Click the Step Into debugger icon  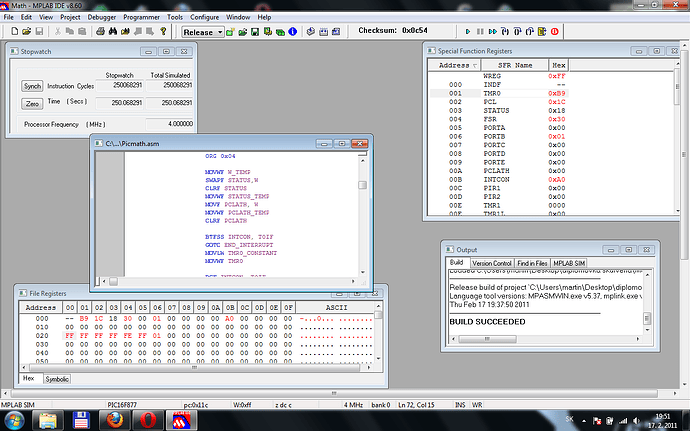click(x=505, y=31)
